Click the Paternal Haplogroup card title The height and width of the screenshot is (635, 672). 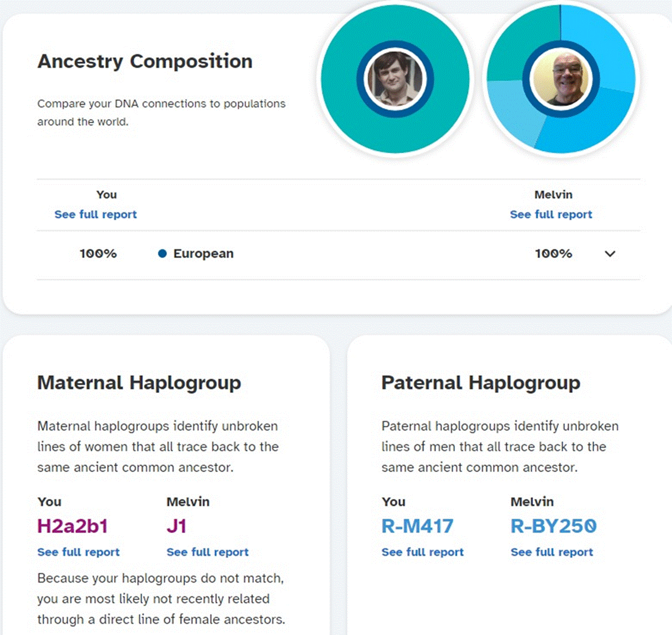pos(481,383)
